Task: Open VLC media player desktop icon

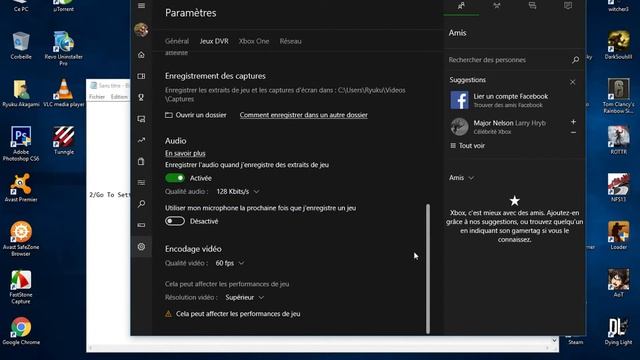Action: 64,93
